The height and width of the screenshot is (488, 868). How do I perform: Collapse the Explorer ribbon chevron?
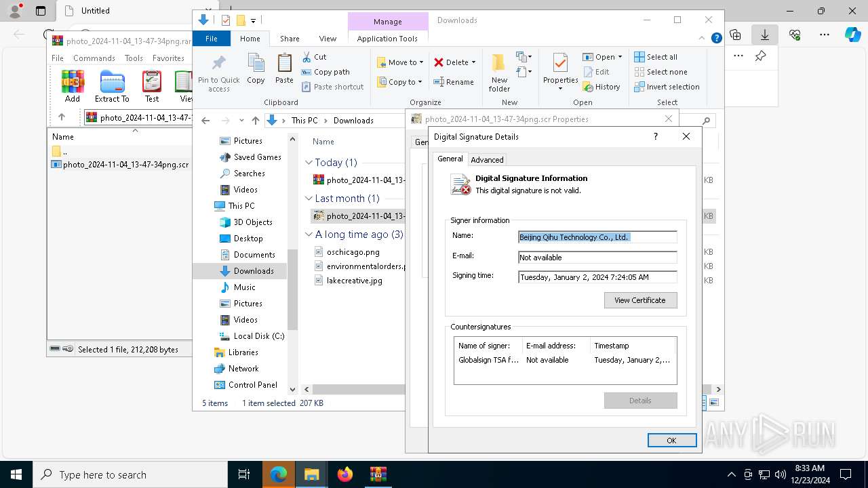[703, 39]
